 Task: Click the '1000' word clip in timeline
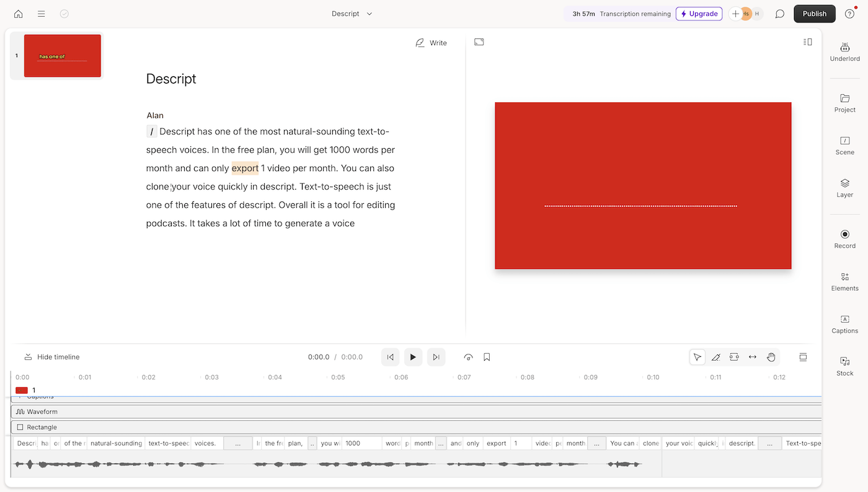tap(362, 443)
